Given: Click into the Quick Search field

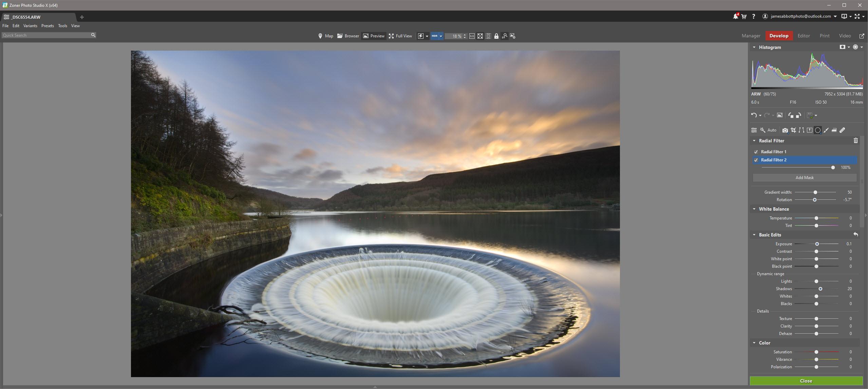Looking at the screenshot, I should point(46,35).
